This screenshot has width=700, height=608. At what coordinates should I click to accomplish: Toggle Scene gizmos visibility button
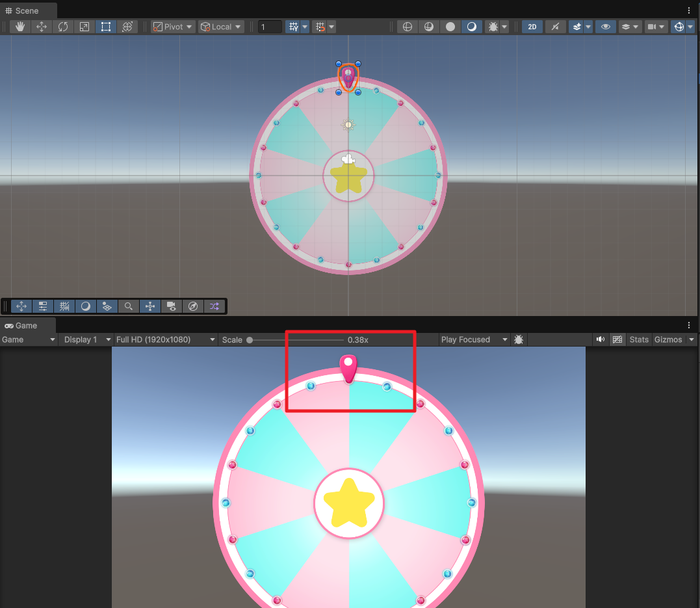[679, 27]
